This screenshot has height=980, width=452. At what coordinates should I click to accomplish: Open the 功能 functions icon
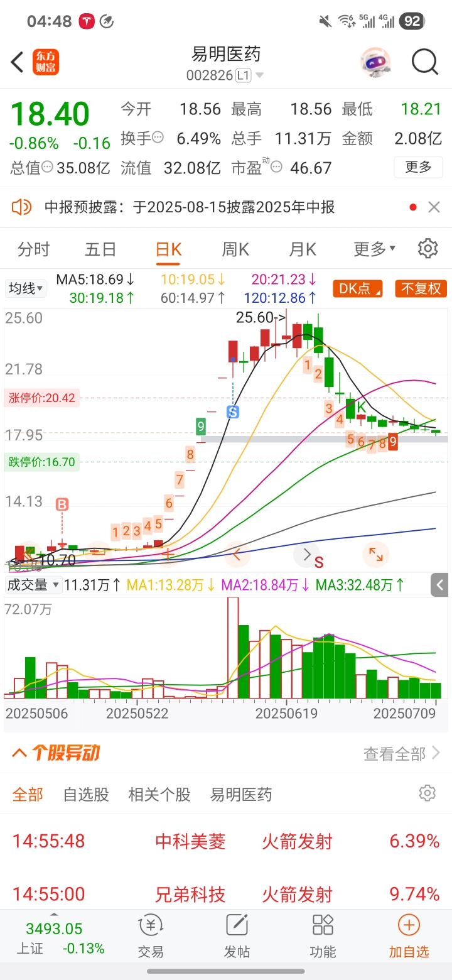(323, 937)
